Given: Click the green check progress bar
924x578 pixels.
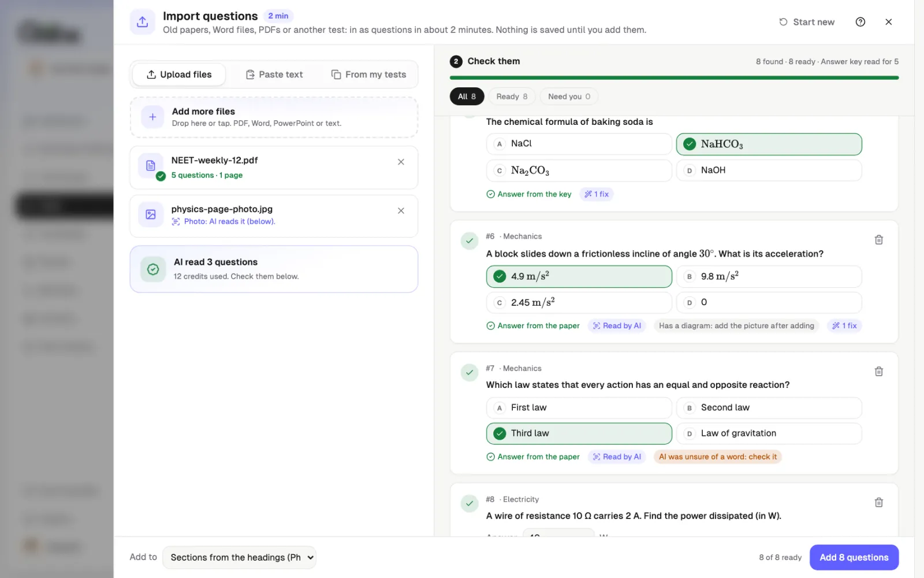Looking at the screenshot, I should coord(674,77).
